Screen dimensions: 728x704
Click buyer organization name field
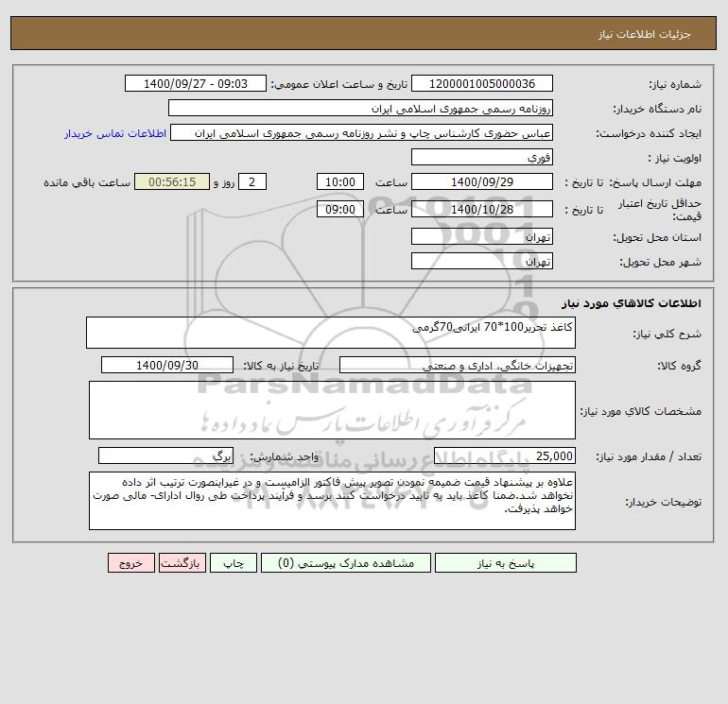pos(360,108)
